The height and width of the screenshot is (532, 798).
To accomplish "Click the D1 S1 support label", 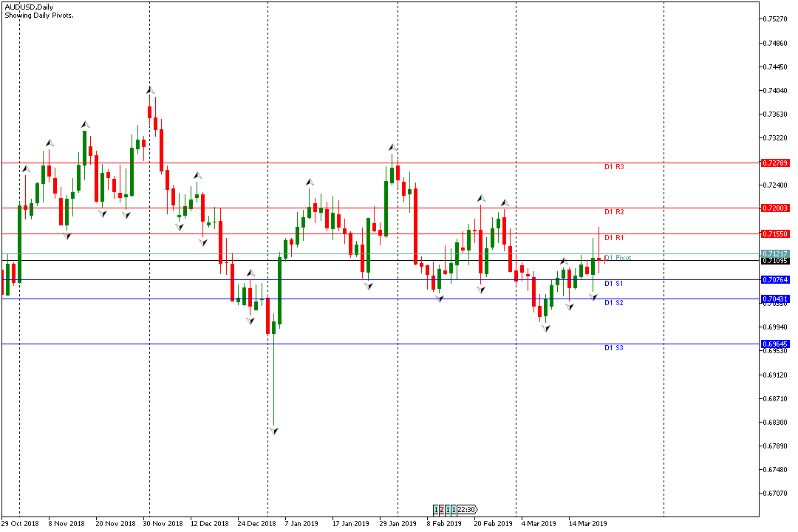I will pyautogui.click(x=614, y=284).
